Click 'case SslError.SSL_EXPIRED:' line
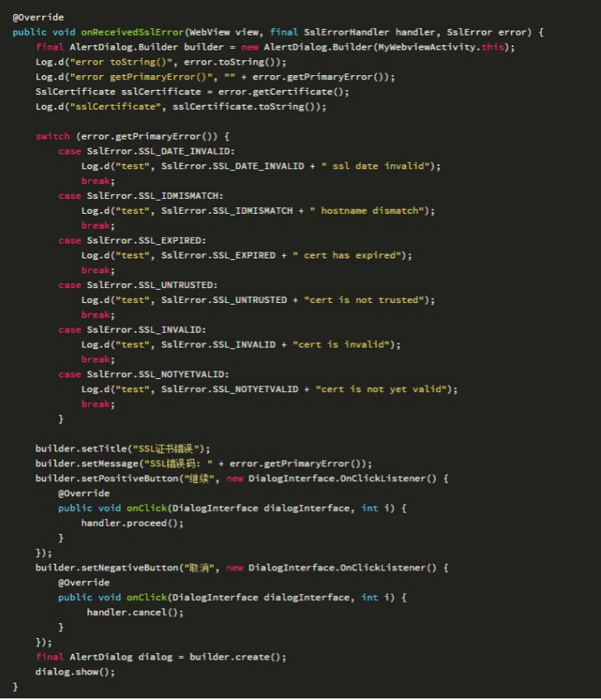Screen dimensions: 601x700 (132, 241)
